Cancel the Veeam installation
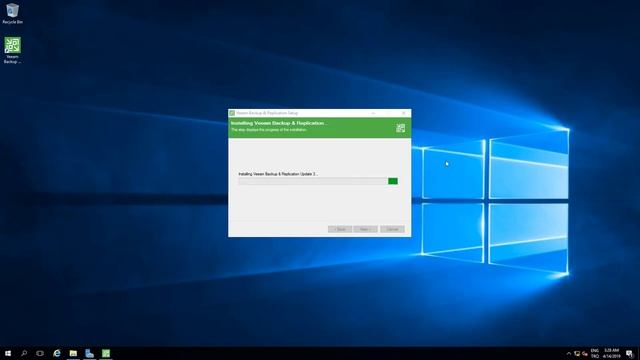Viewport: 640px width, 360px height. pyautogui.click(x=392, y=229)
